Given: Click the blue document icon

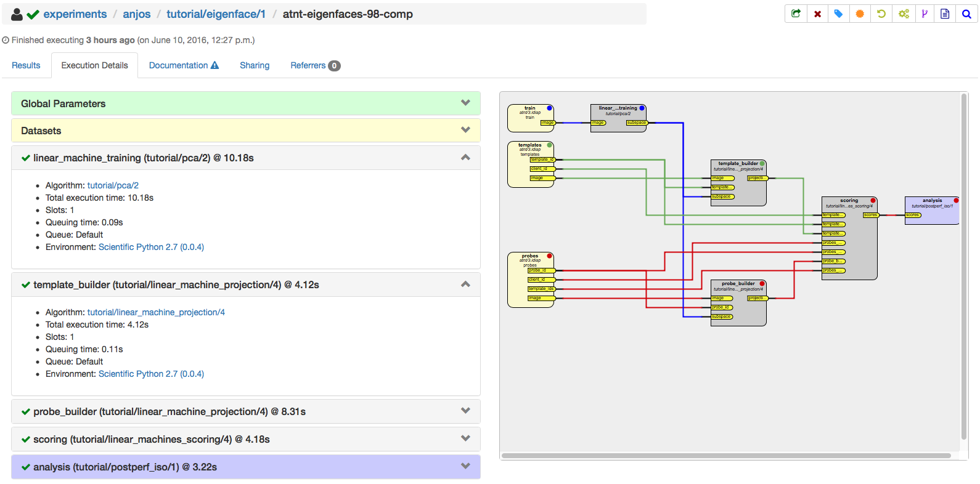Looking at the screenshot, I should coord(945,14).
